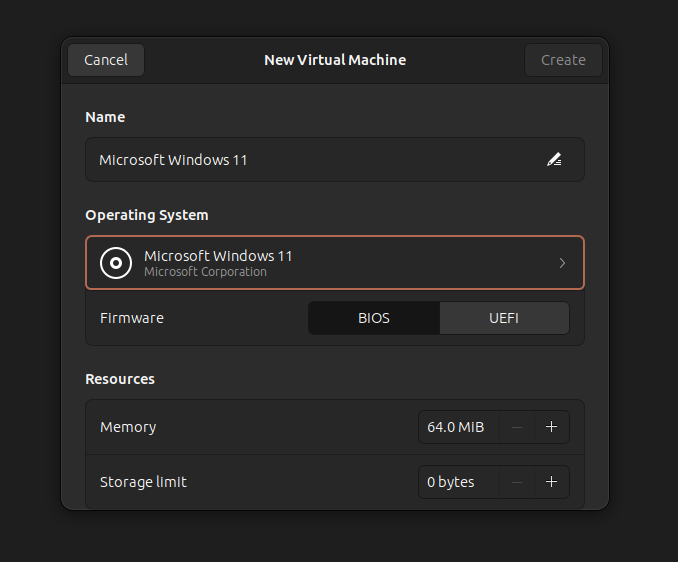Expand the chevron on the operating system row
Screen dimensions: 678x562
click(562, 263)
